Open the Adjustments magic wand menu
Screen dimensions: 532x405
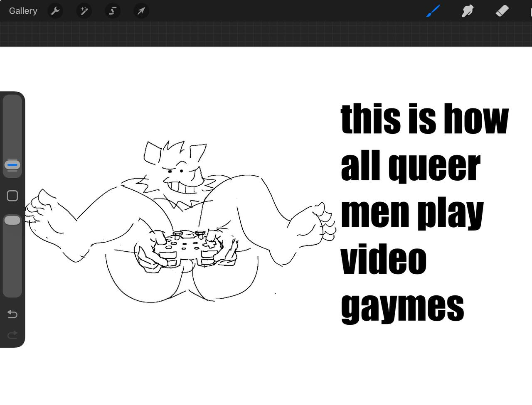[x=84, y=11]
